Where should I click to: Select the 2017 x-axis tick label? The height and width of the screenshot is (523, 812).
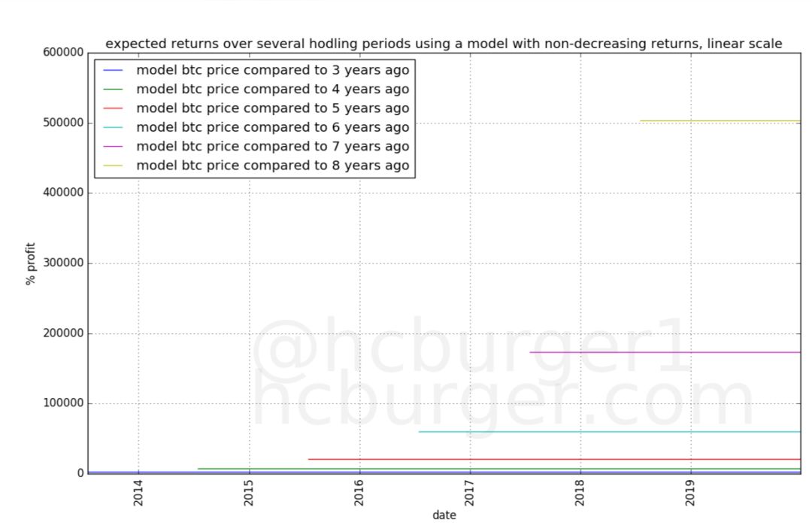(x=470, y=494)
